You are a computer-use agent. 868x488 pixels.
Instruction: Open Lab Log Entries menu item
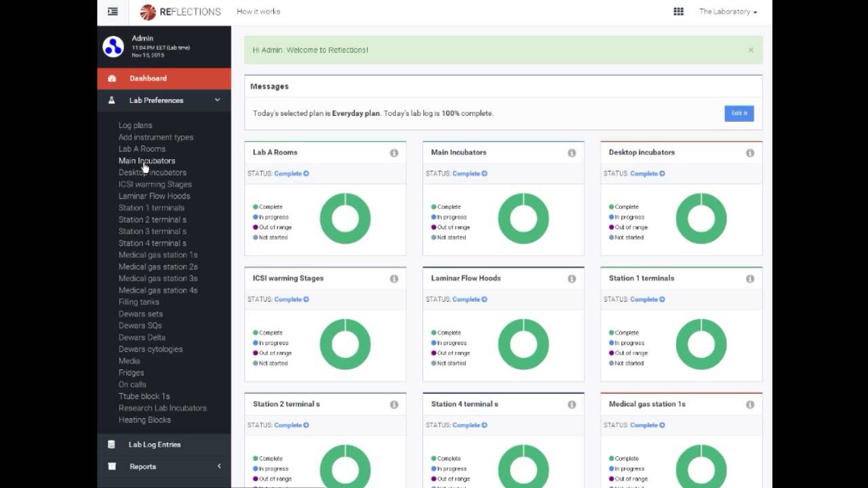[x=164, y=445]
